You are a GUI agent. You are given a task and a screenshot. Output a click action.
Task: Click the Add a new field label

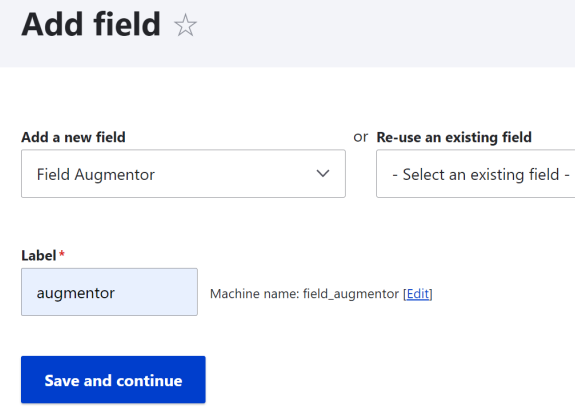point(73,137)
